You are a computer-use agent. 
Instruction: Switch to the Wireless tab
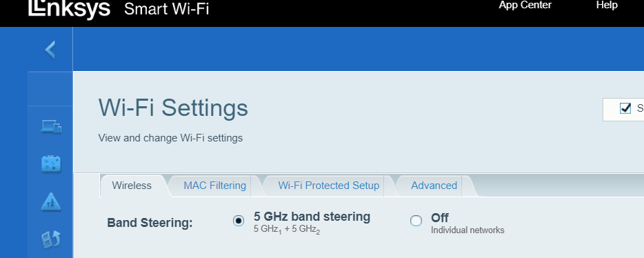(x=132, y=186)
